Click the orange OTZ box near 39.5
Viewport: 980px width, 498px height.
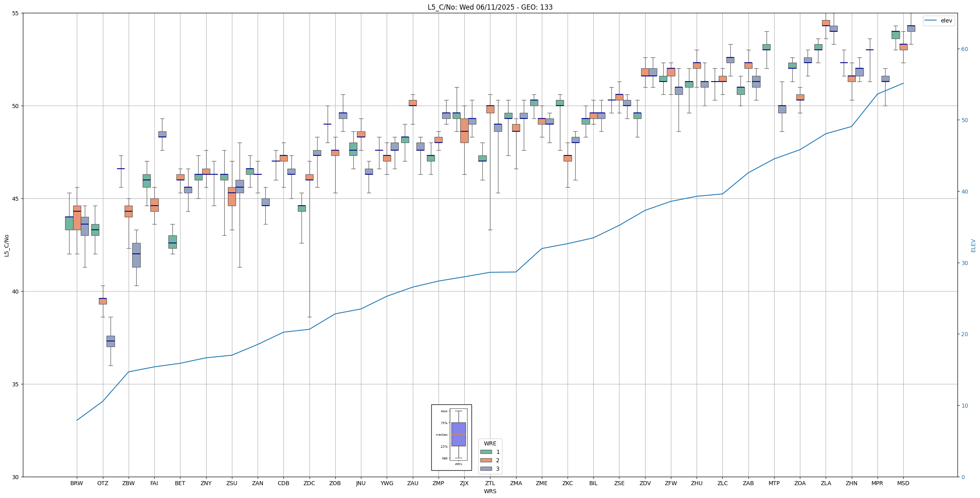pos(103,301)
